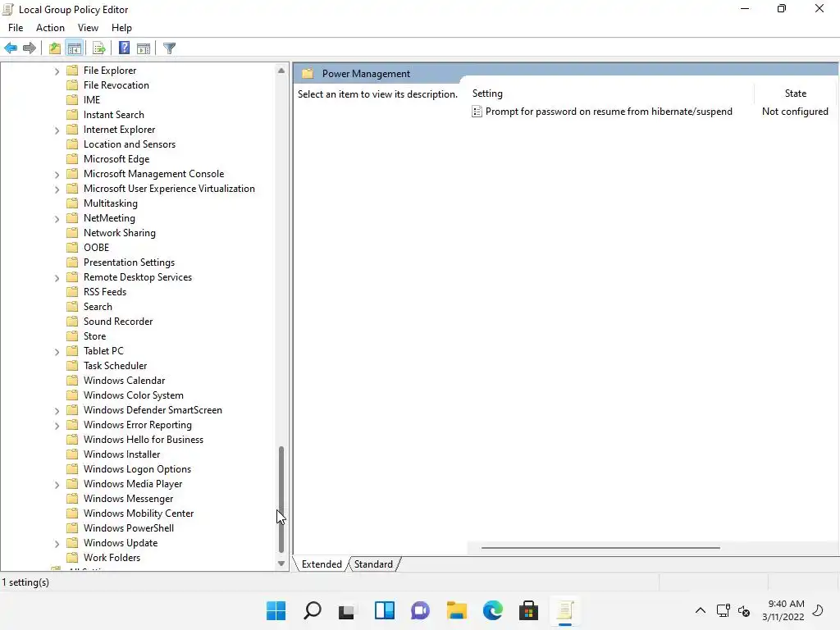Open Windows Start menu on taskbar
840x630 pixels.
276,610
